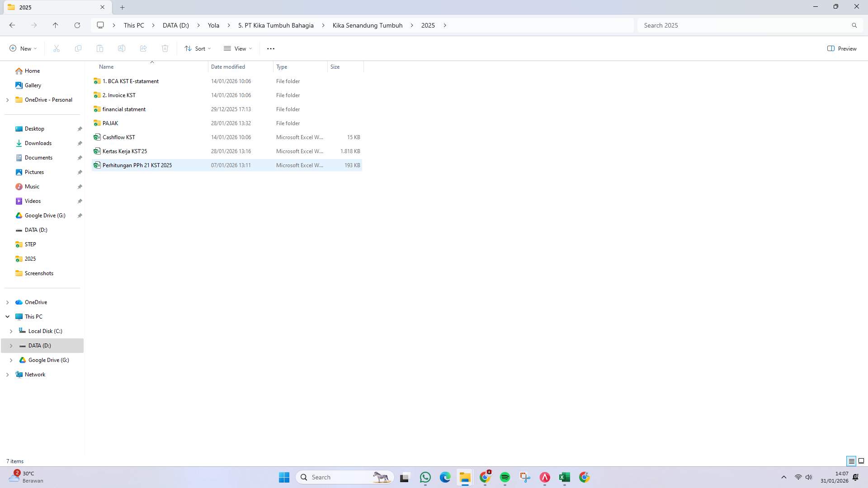868x488 pixels.
Task: Open the volume control in the system tray
Action: pos(808,477)
